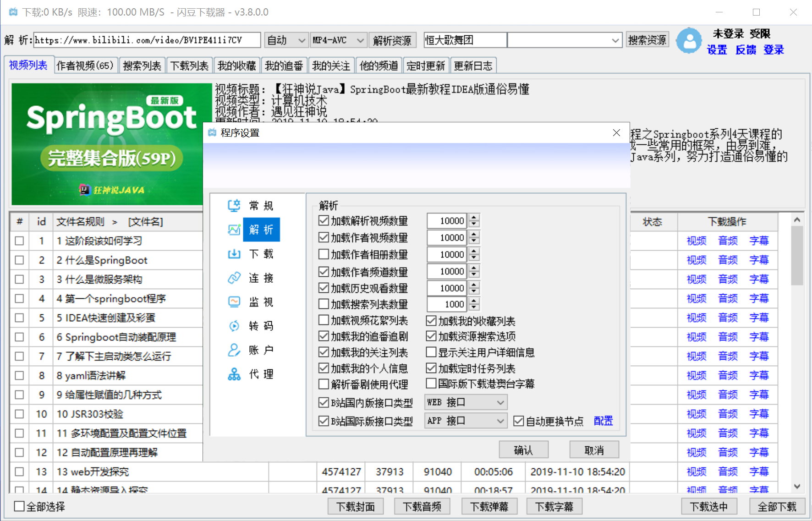The height and width of the screenshot is (521, 812).
Task: Click the app logo in title bar
Action: [x=13, y=12]
